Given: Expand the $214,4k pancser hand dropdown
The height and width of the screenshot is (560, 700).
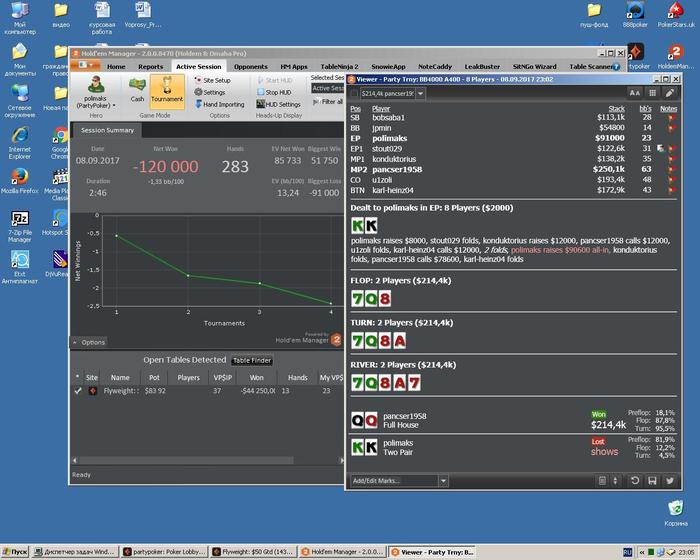Looking at the screenshot, I should point(421,94).
